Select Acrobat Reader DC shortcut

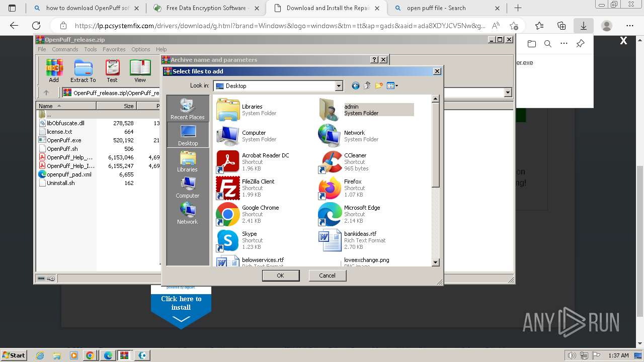coord(253,162)
